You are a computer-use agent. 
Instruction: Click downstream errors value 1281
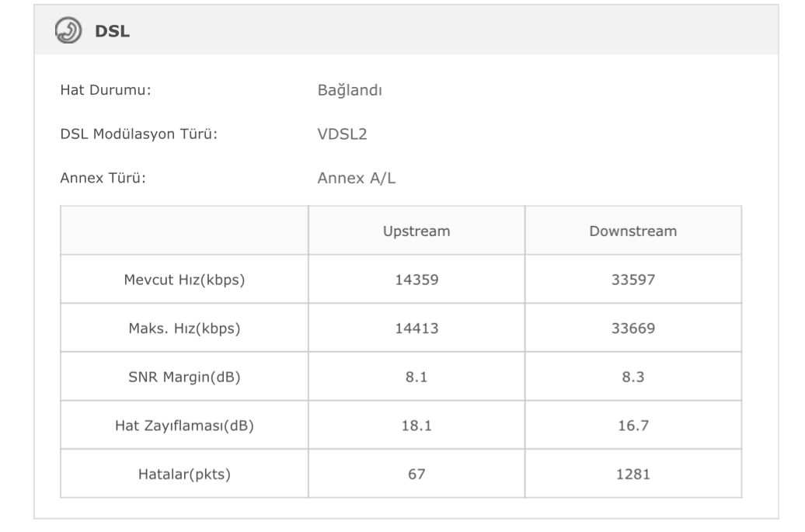(632, 474)
